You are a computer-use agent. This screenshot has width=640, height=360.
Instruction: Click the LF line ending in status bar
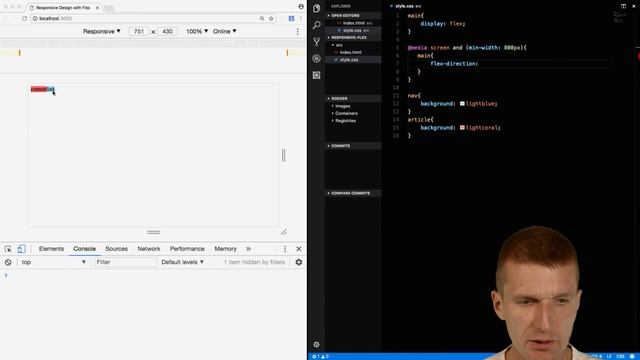(609, 357)
